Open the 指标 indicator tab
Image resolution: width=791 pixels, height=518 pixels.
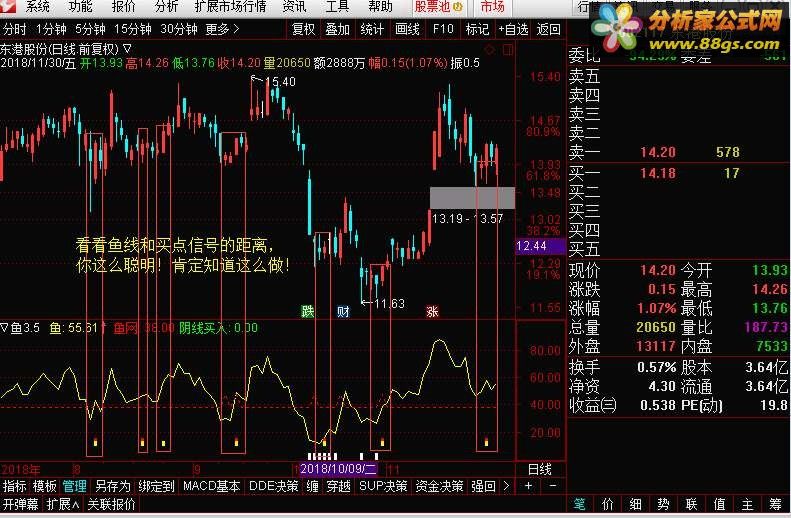click(14, 486)
